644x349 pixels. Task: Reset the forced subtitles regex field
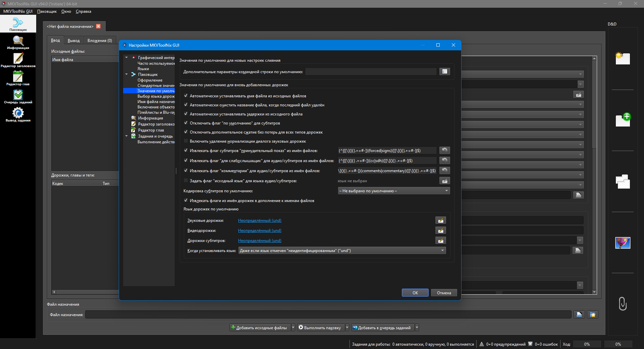click(x=445, y=150)
